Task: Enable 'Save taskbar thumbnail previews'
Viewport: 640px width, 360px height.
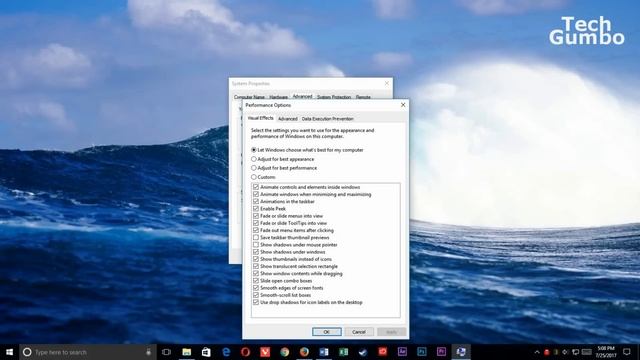Action: [256, 237]
